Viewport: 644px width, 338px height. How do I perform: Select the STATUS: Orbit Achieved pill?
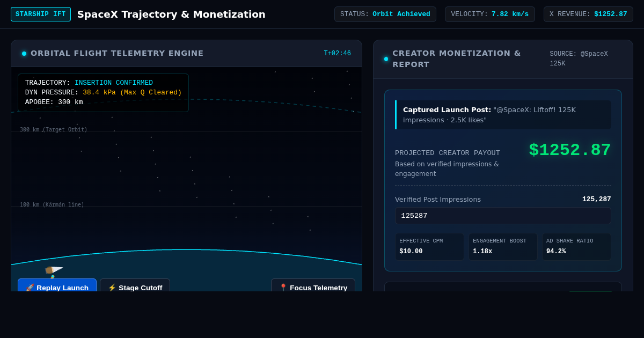click(x=385, y=14)
